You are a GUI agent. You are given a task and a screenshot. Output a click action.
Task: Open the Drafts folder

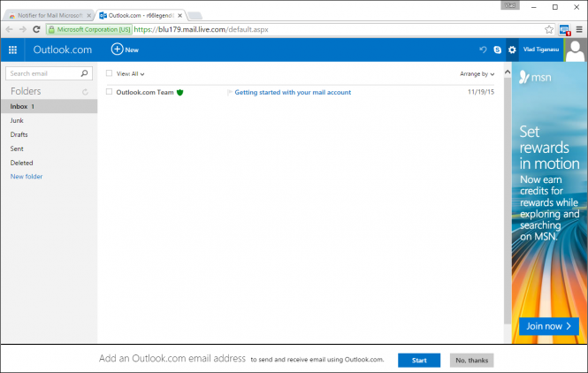click(x=19, y=134)
